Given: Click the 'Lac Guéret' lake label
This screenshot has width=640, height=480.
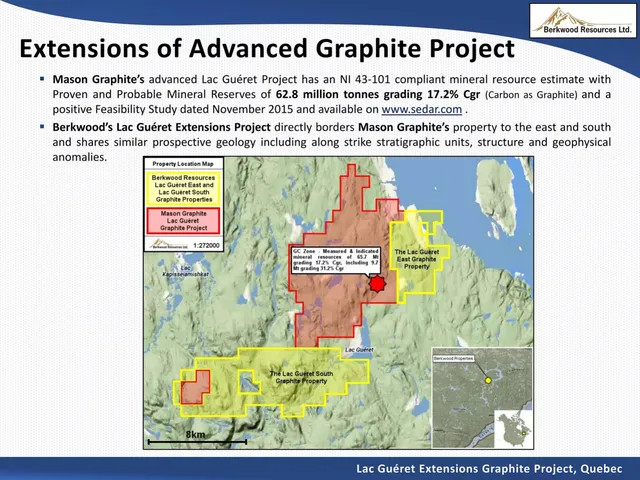Looking at the screenshot, I should (359, 350).
